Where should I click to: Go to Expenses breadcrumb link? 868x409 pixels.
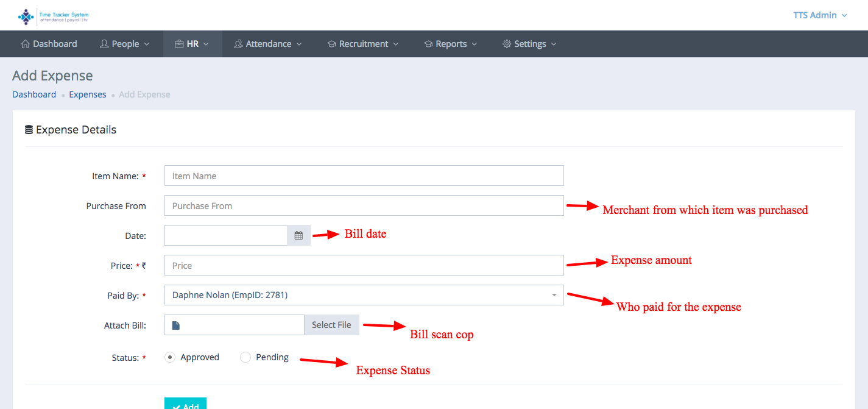[88, 94]
